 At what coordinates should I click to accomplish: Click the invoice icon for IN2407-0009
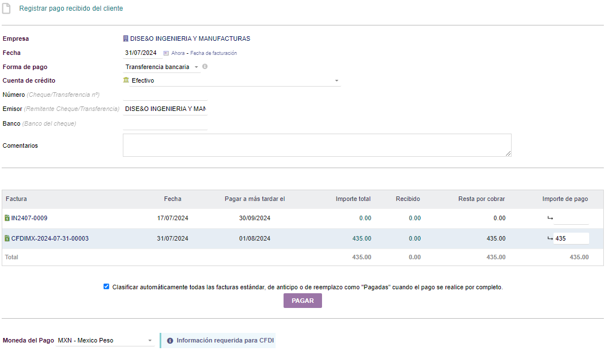[x=7, y=218]
